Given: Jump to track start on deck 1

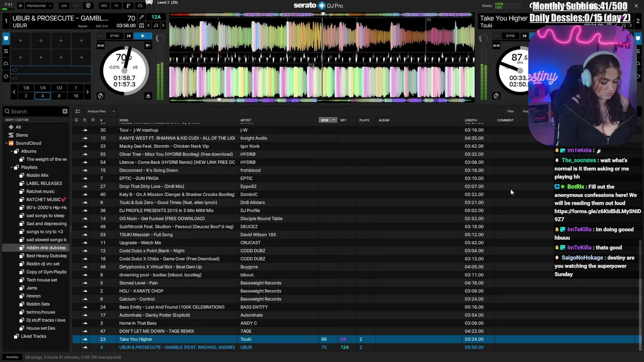Looking at the screenshot, I should tap(129, 36).
